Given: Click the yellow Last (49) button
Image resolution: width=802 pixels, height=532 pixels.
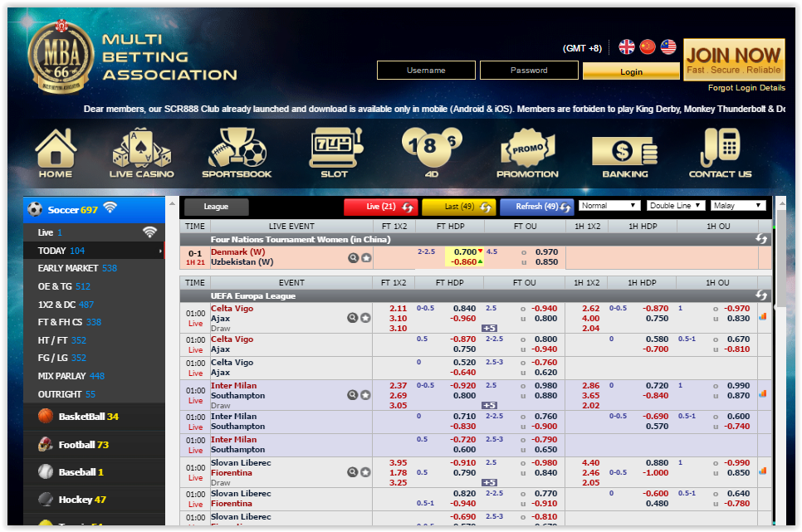Looking at the screenshot, I should click(459, 207).
